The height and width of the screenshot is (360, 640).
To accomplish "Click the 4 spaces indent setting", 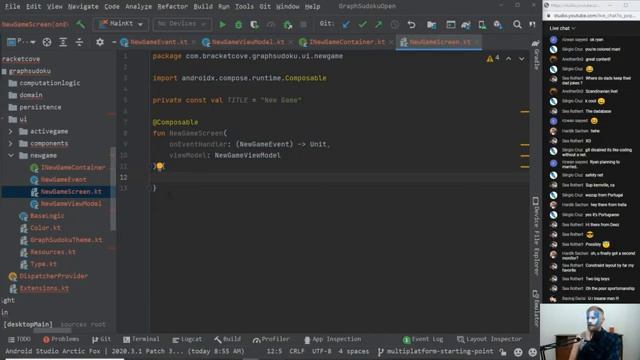I will point(353,351).
